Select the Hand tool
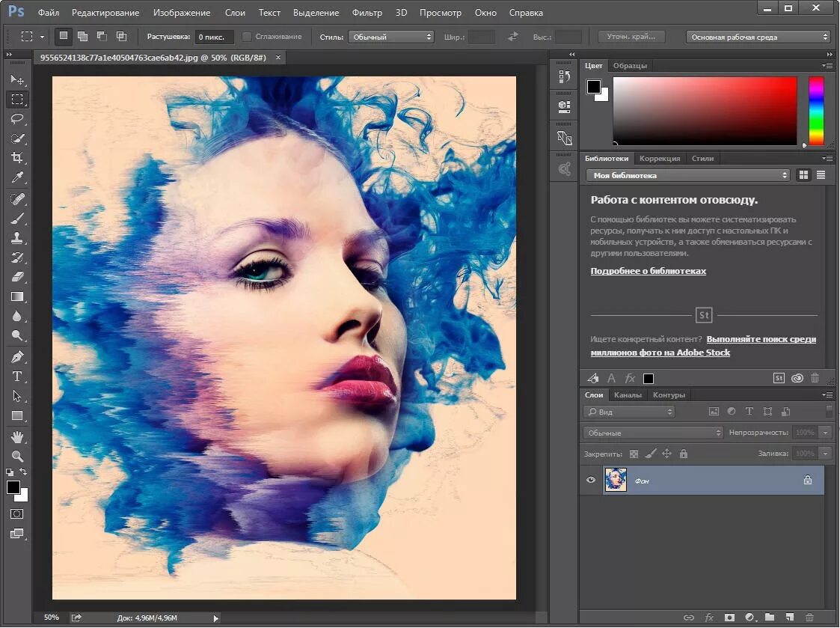 (17, 436)
